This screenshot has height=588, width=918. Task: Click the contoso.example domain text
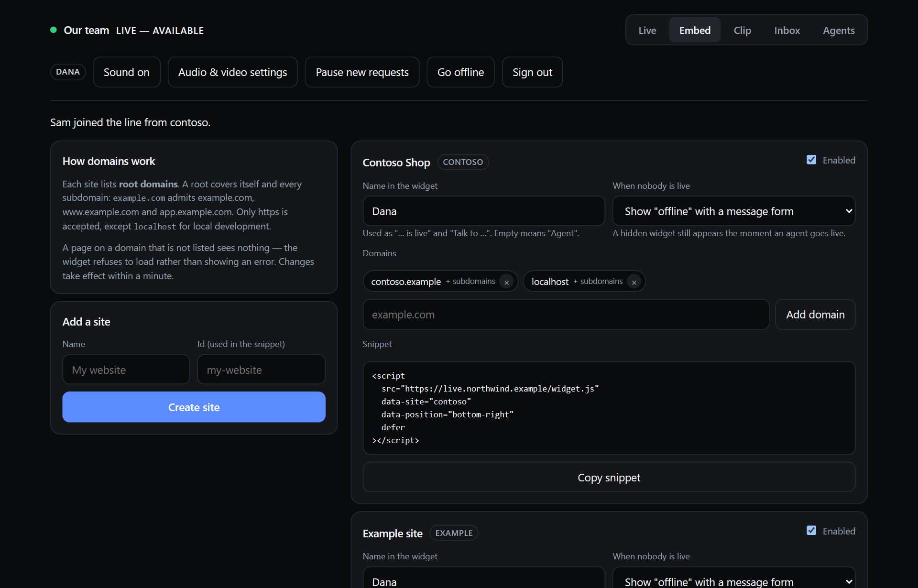pos(406,282)
